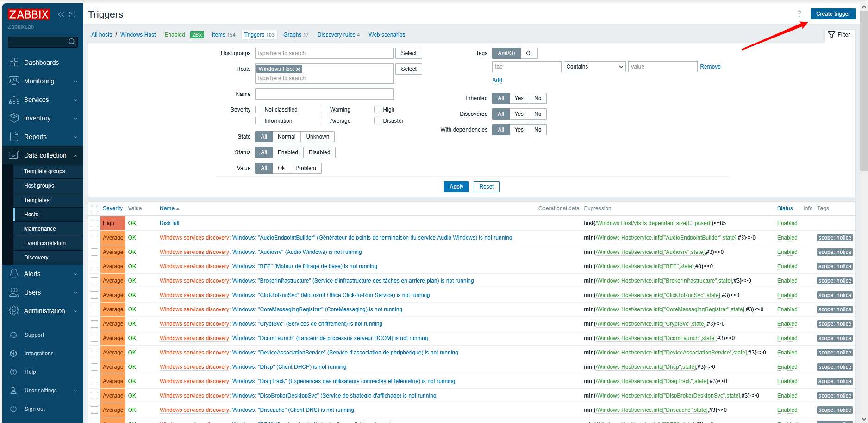Collapse the sidebar with double-chevron icon

point(61,14)
